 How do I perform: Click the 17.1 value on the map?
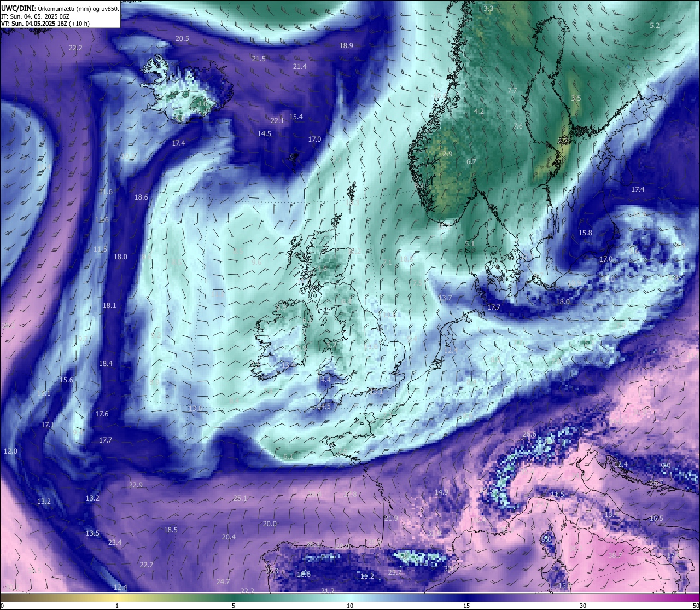coord(48,425)
